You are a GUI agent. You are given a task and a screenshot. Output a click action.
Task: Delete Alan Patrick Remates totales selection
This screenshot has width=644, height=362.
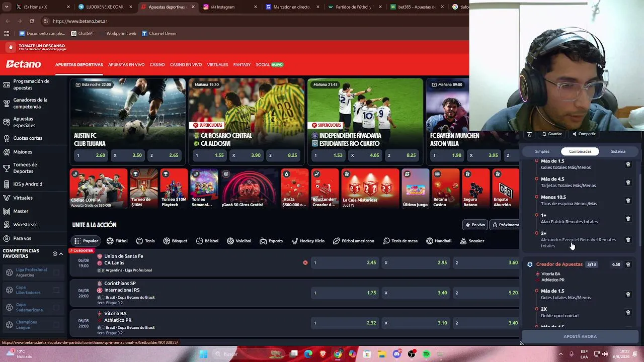[x=628, y=219]
